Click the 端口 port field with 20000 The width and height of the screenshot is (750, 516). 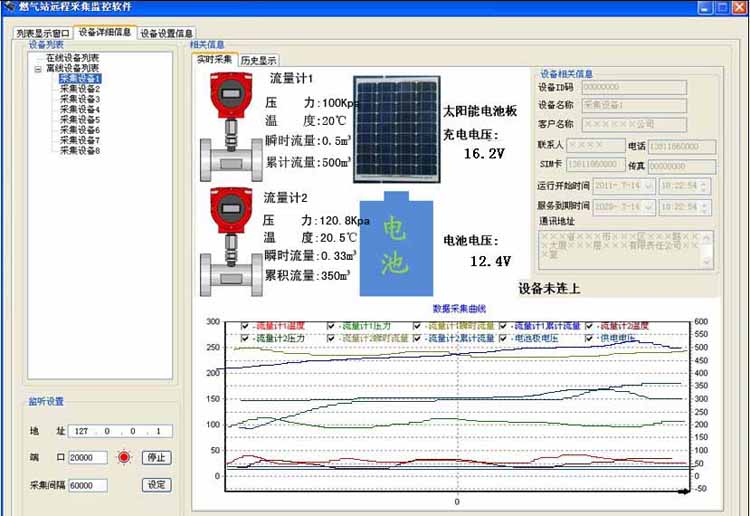click(88, 458)
